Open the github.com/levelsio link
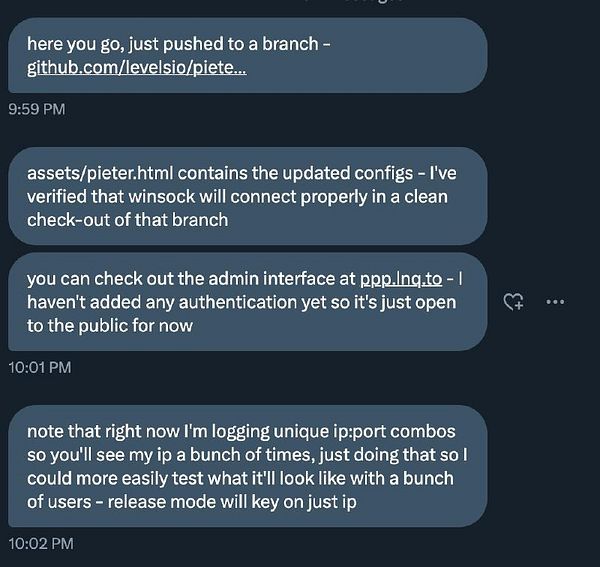 tap(137, 68)
